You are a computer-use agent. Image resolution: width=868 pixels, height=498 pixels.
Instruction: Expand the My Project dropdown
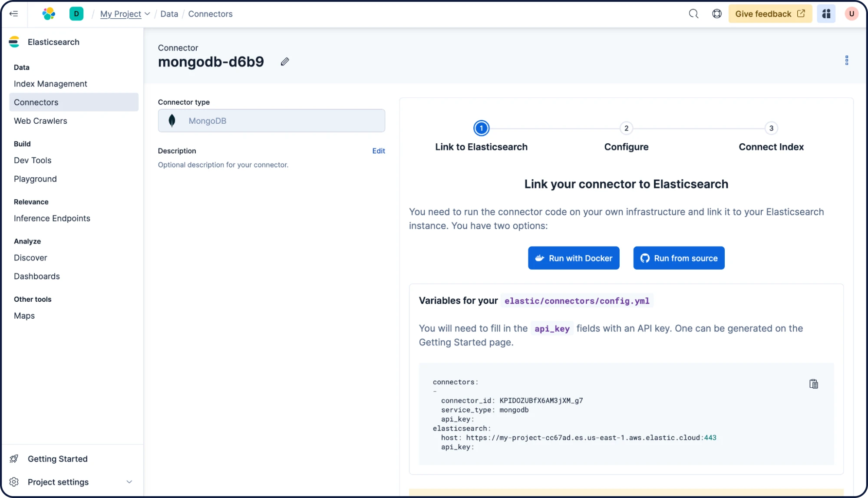pyautogui.click(x=125, y=14)
